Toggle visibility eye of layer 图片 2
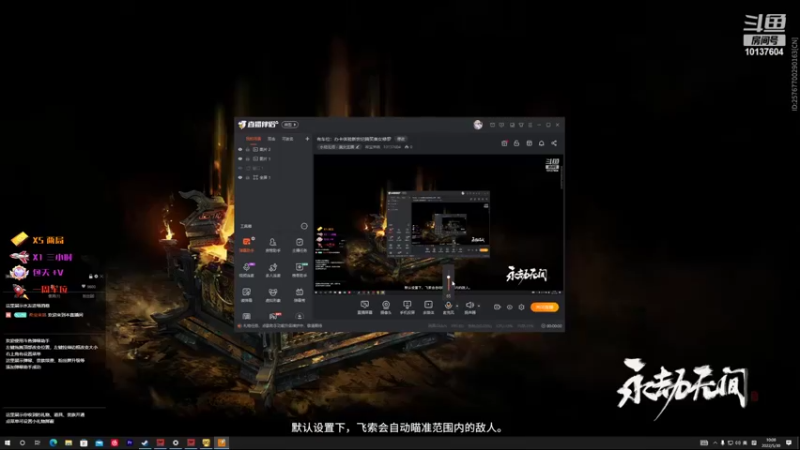The width and height of the screenshot is (800, 450). [240, 149]
